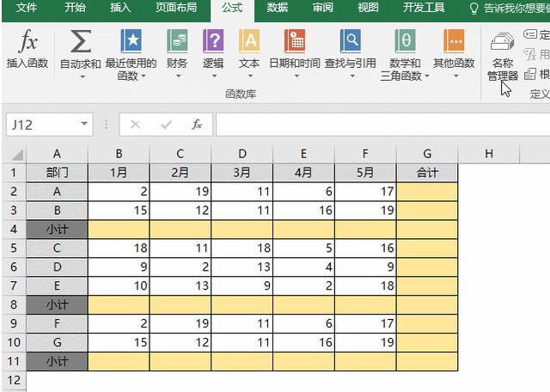The width and height of the screenshot is (550, 392).
Task: Click the Tell Me search field
Action: coord(516,8)
